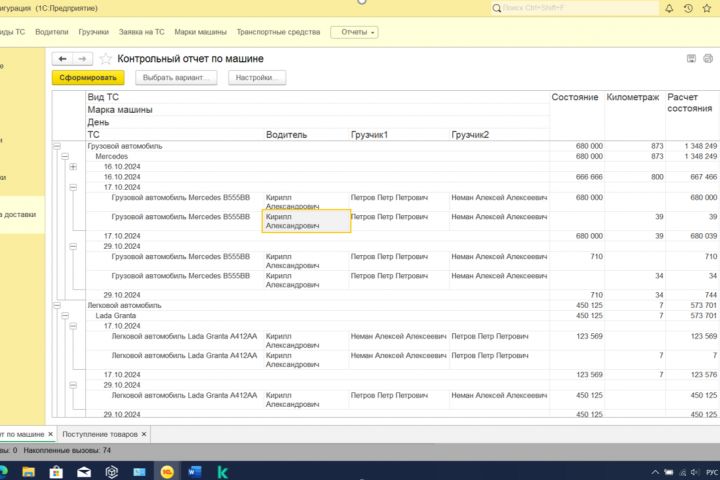Select the cell with value 667 466
The height and width of the screenshot is (480, 720).
(703, 177)
